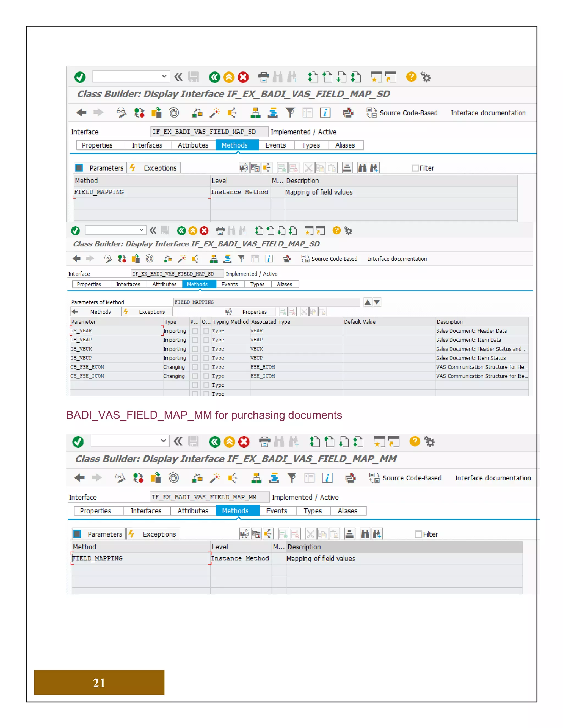The height and width of the screenshot is (728, 563).
Task: Click Activate wand icon in middle screenshot toolbar
Action: 181,259
